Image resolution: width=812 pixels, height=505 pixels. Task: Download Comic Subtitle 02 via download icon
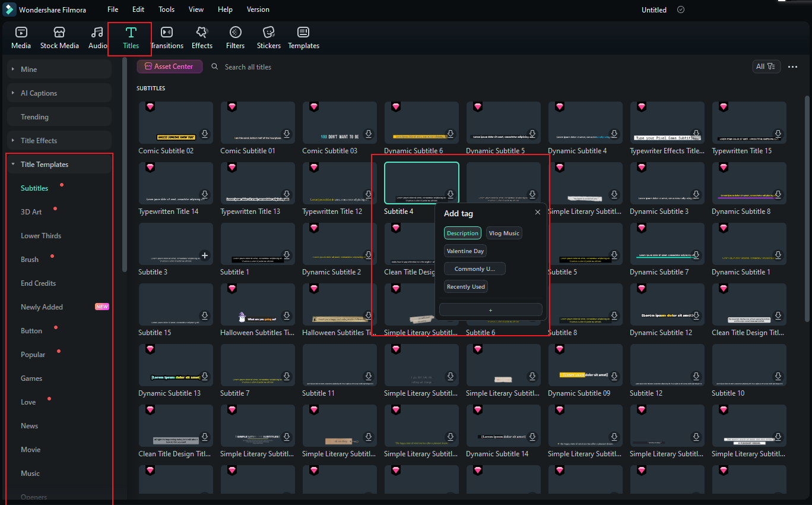pos(205,134)
